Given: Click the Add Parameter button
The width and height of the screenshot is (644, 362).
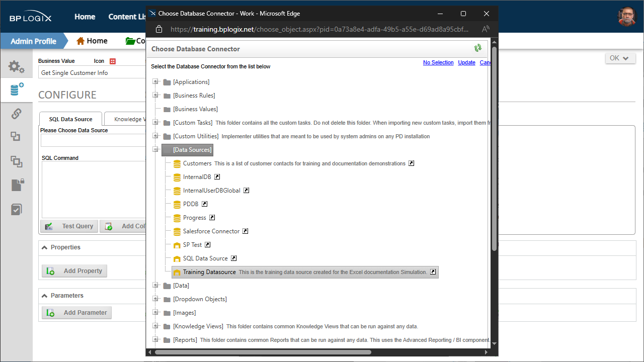Looking at the screenshot, I should tap(77, 313).
